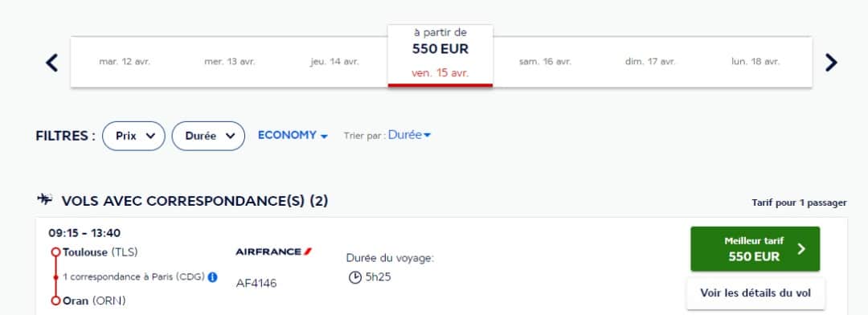Pick the dim. 17 avr. date
The width and height of the screenshot is (868, 315).
click(650, 62)
